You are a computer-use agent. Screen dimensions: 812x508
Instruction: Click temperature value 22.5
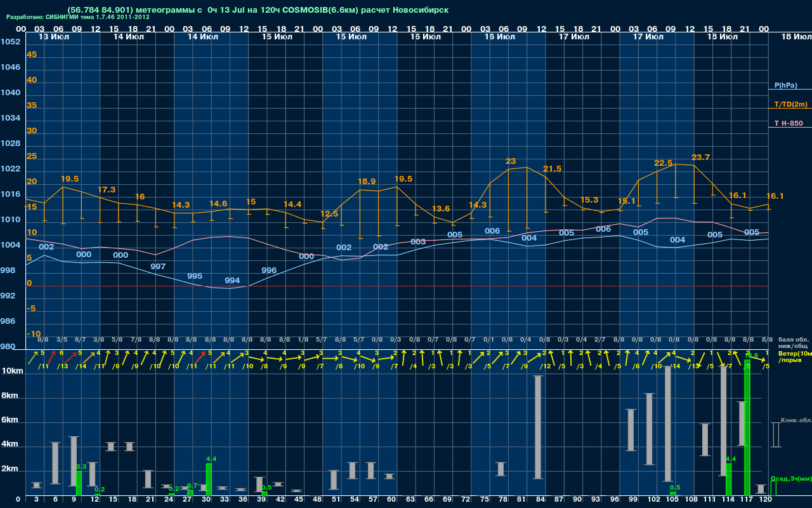click(663, 163)
